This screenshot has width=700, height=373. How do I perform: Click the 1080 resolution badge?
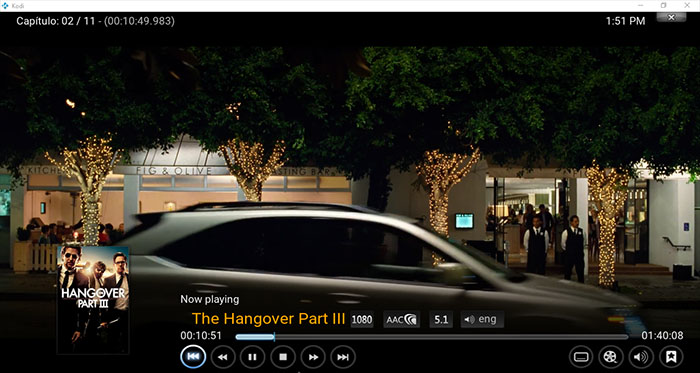pos(362,319)
